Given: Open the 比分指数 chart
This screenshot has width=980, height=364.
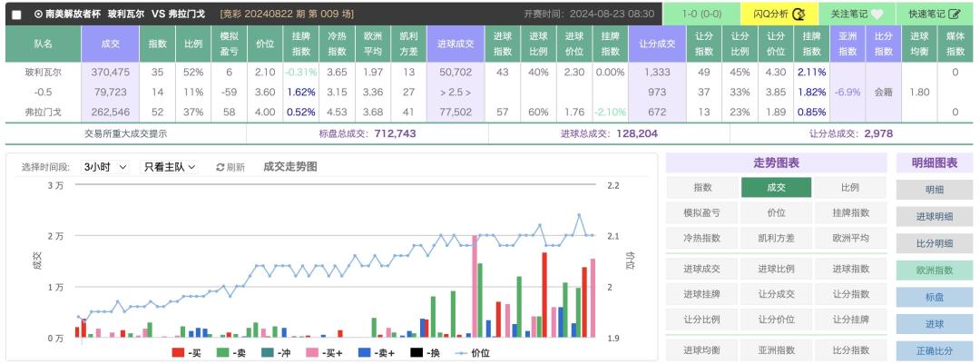Looking at the screenshot, I should [x=850, y=350].
